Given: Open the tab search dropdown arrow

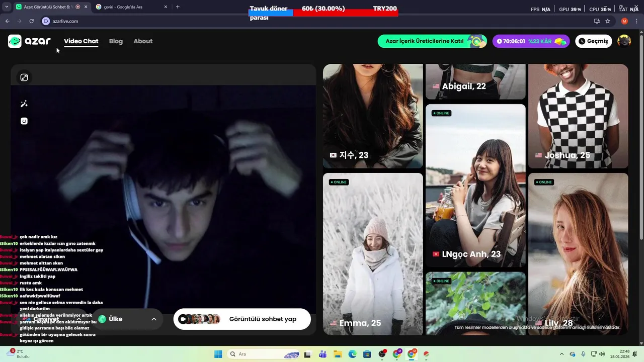Looking at the screenshot, I should [6, 7].
